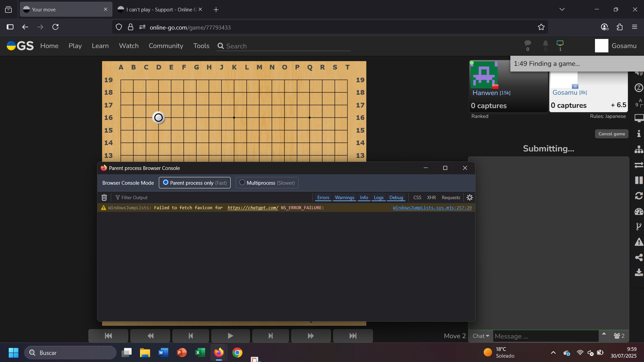This screenshot has width=644, height=362.
Task: Open the analyze game tree icon
Action: coord(639,149)
